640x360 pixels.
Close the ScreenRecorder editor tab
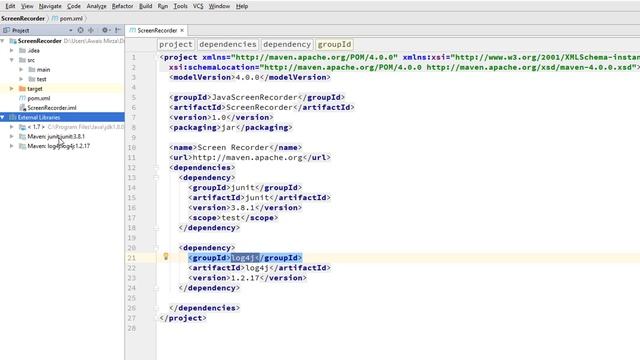[182, 30]
